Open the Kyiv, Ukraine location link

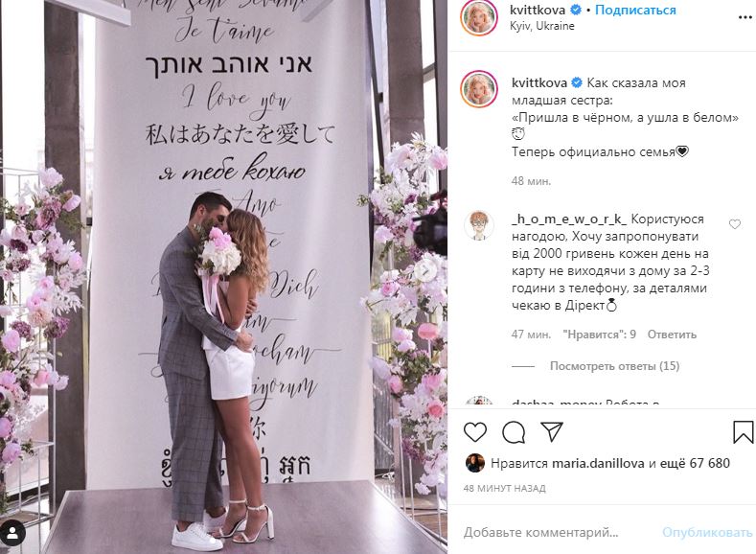pos(542,26)
